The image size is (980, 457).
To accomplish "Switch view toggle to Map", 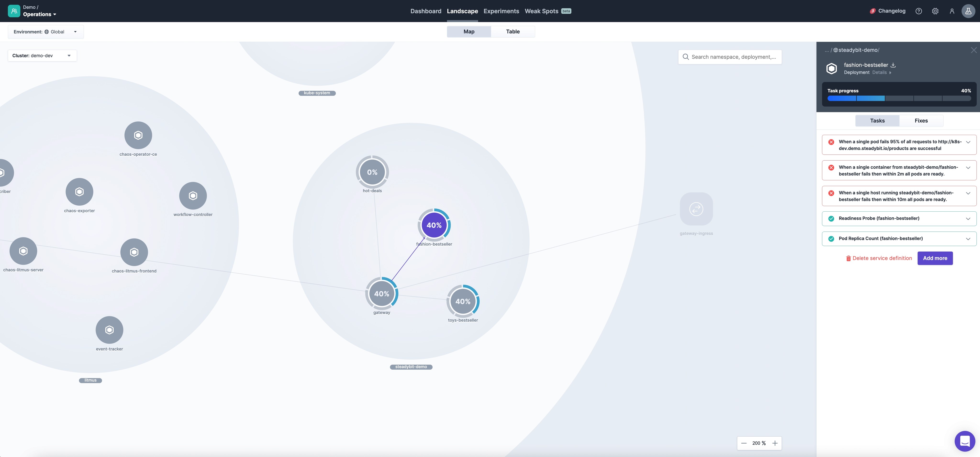I will click(x=469, y=32).
